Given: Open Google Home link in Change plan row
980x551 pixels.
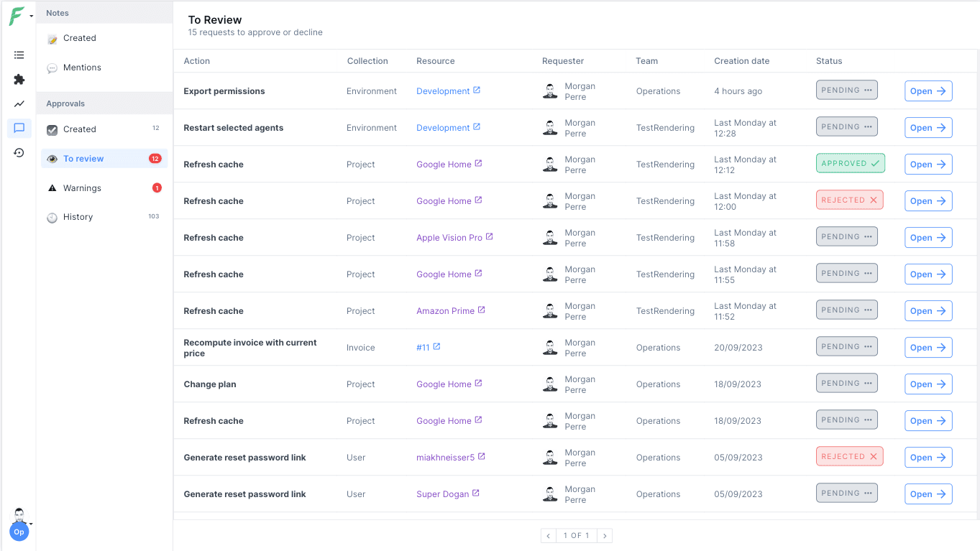Looking at the screenshot, I should coord(449,384).
